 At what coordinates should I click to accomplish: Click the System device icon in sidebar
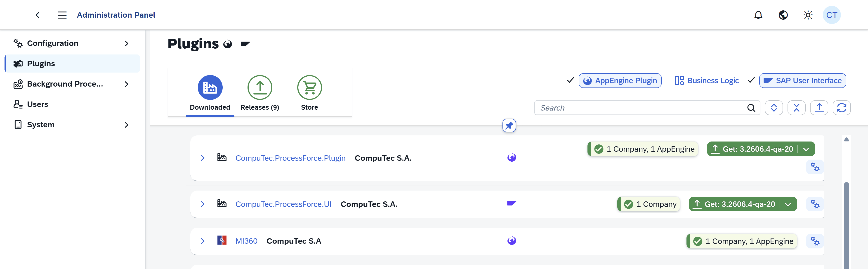point(18,125)
